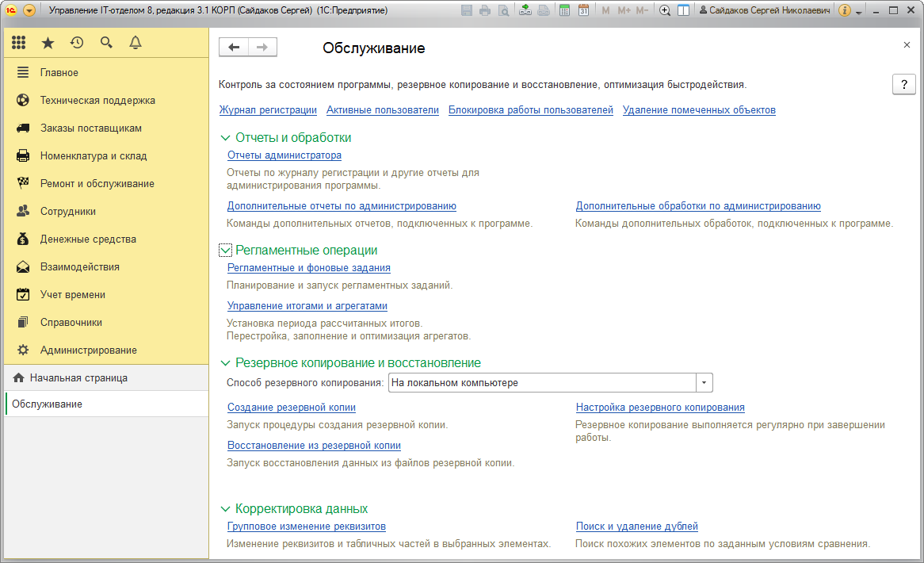
Task: Open Номенклатура и склад section
Action: [106, 155]
